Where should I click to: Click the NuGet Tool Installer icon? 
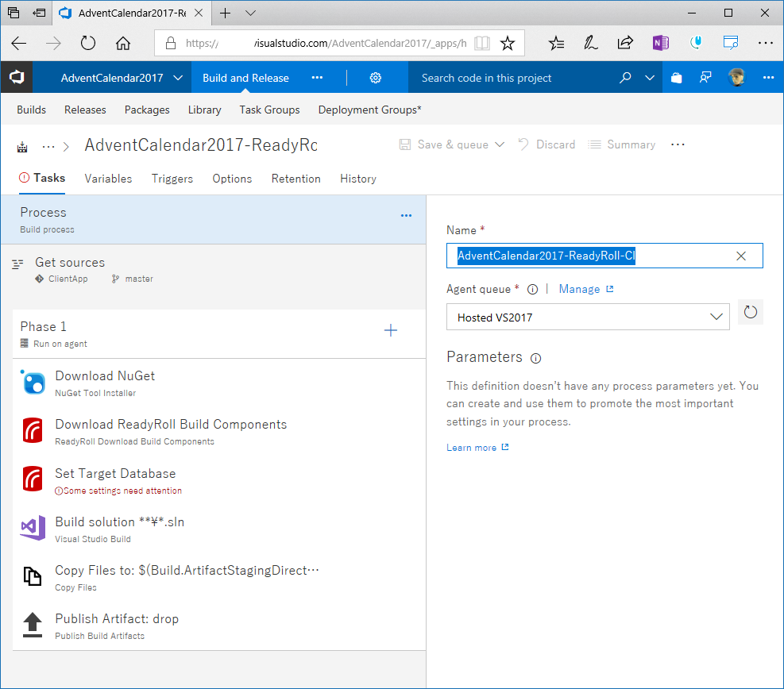point(33,383)
